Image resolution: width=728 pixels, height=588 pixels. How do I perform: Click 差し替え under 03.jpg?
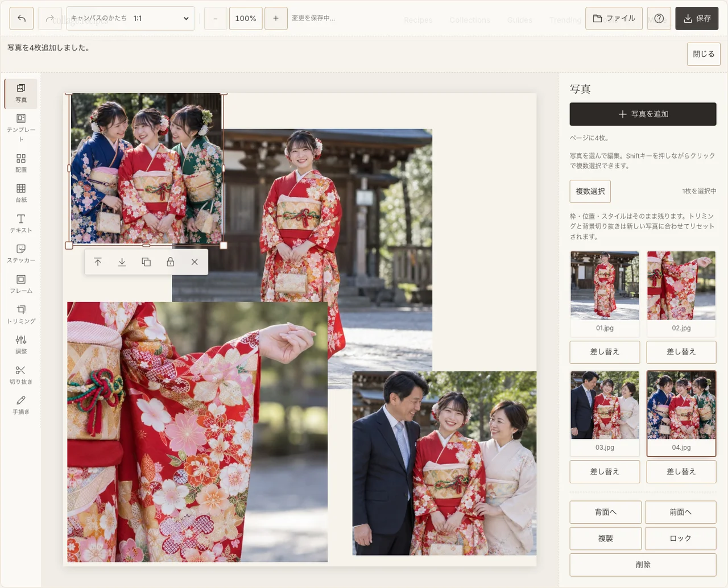[x=605, y=472]
